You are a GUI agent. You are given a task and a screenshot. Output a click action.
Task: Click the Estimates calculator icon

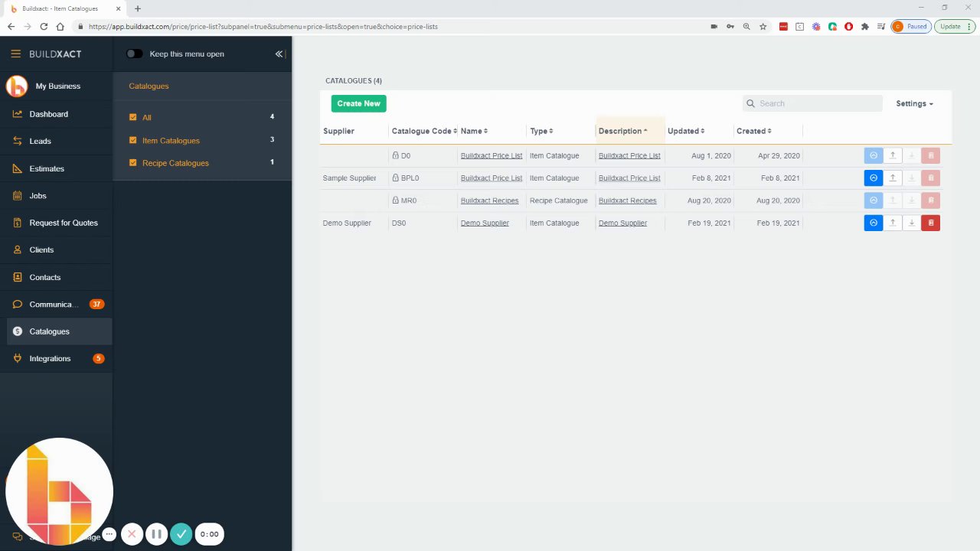[x=18, y=168]
